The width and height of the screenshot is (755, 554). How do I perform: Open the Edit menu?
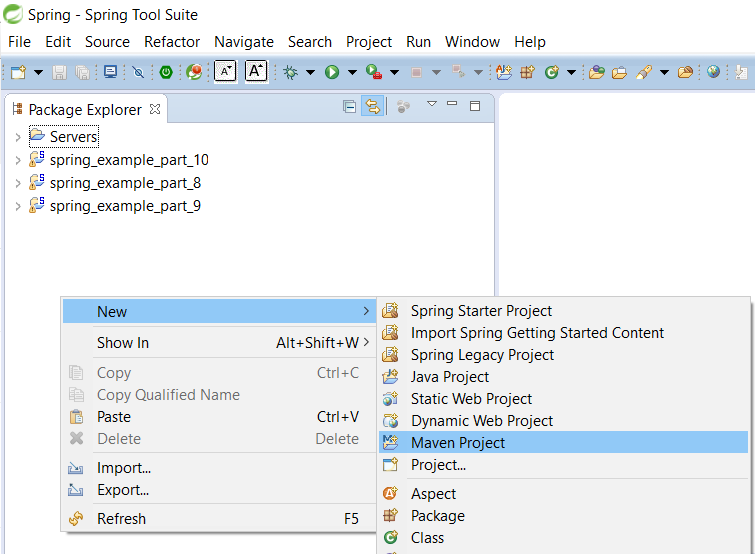[58, 42]
